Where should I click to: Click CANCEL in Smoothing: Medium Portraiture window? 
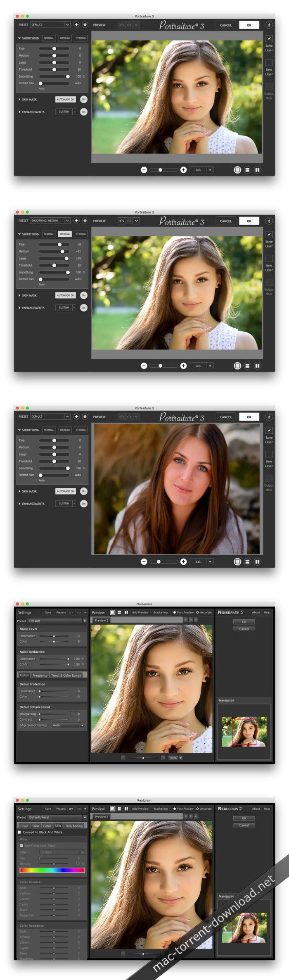(226, 221)
